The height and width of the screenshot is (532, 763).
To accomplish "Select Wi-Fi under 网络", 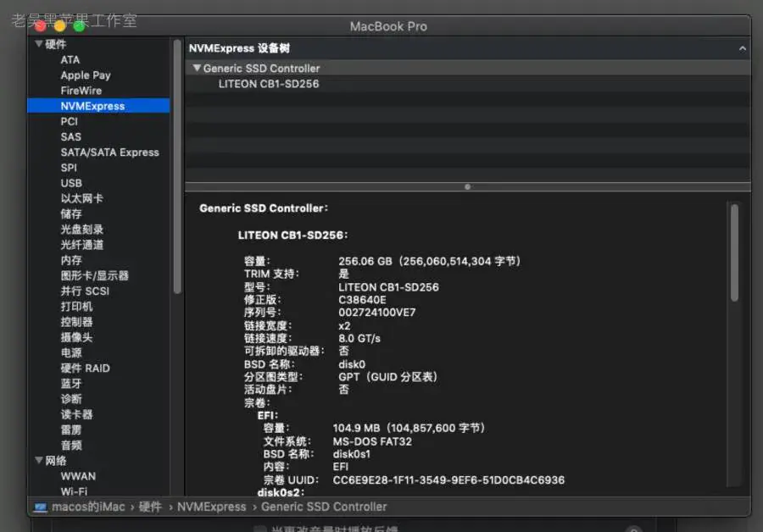I will (x=74, y=491).
